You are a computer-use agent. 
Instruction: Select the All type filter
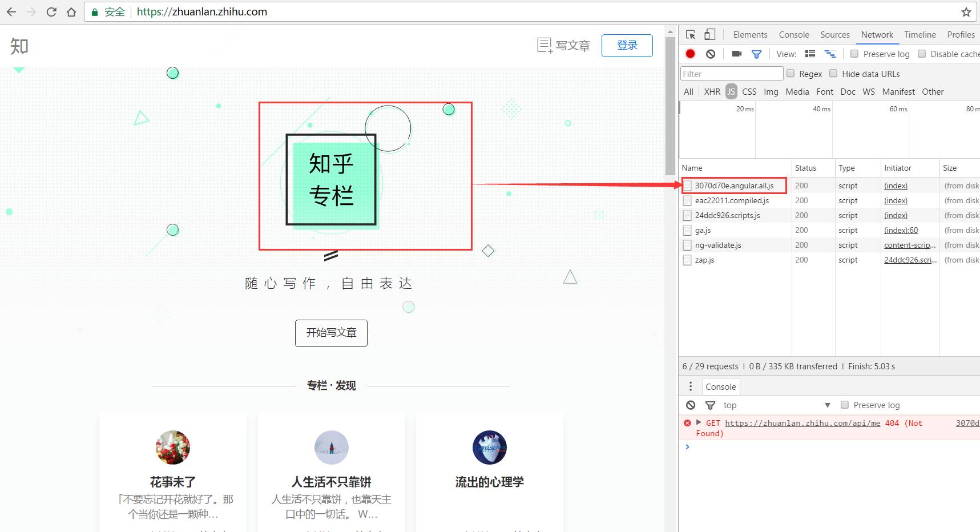(689, 91)
